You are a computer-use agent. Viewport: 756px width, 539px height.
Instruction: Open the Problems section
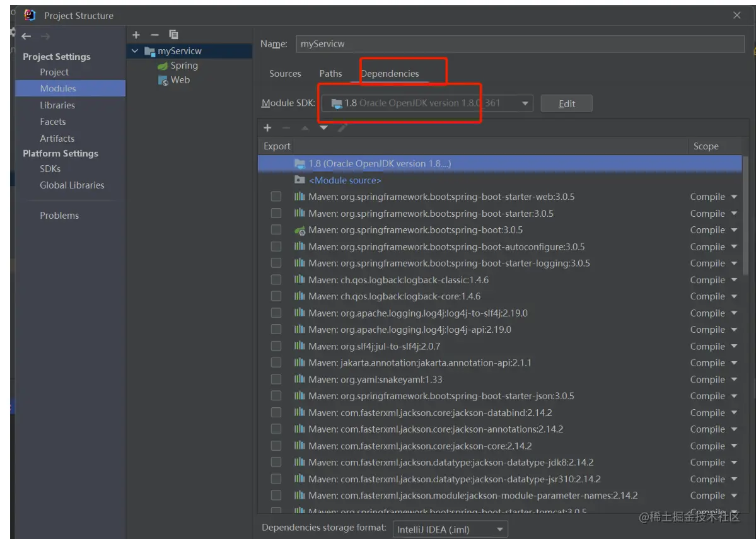coord(59,216)
